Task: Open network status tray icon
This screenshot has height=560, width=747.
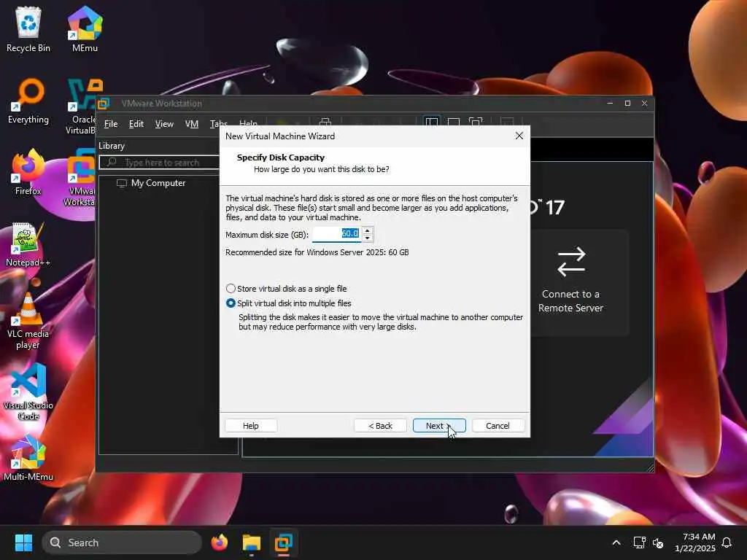Action: point(639,542)
